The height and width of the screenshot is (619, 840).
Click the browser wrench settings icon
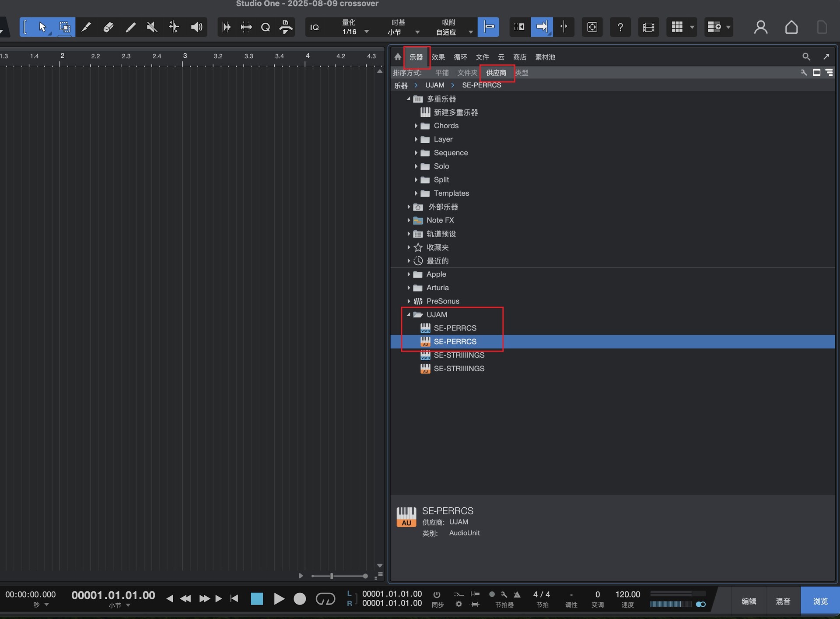click(804, 73)
